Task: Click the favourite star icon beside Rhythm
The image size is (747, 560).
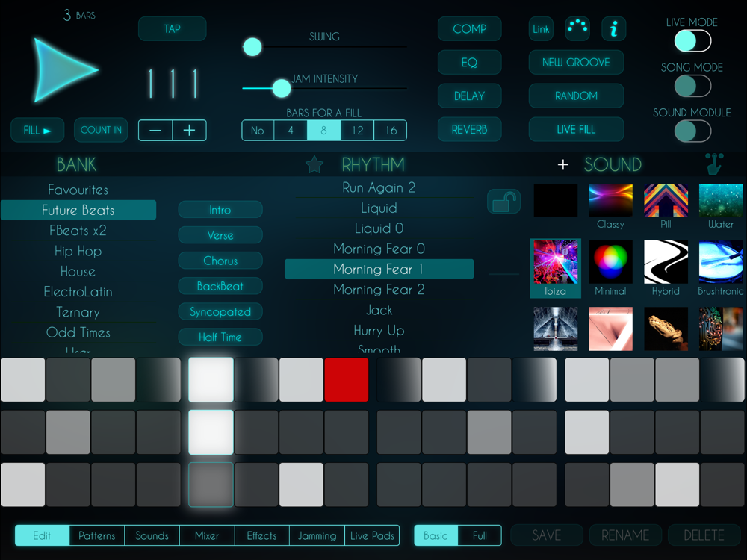Action: pyautogui.click(x=314, y=164)
